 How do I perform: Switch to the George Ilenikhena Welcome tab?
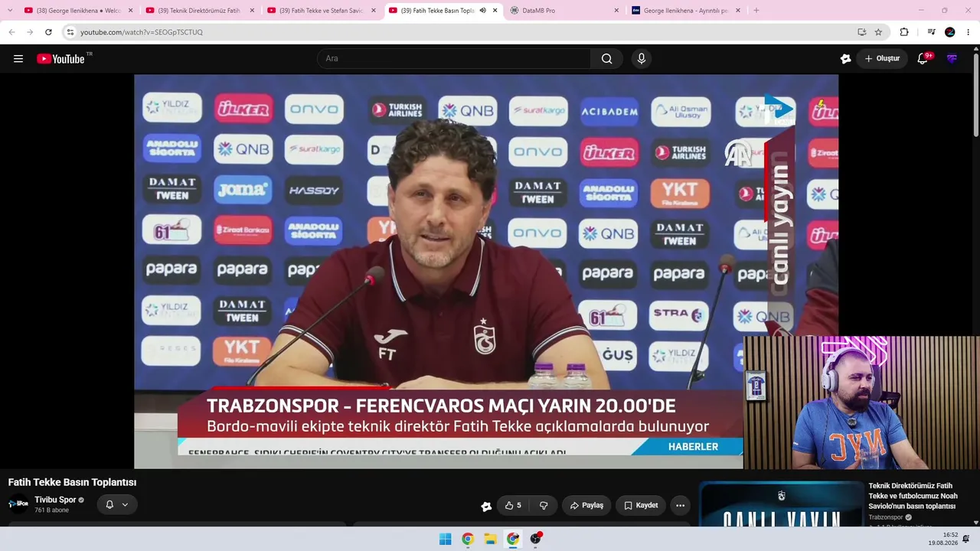(78, 11)
